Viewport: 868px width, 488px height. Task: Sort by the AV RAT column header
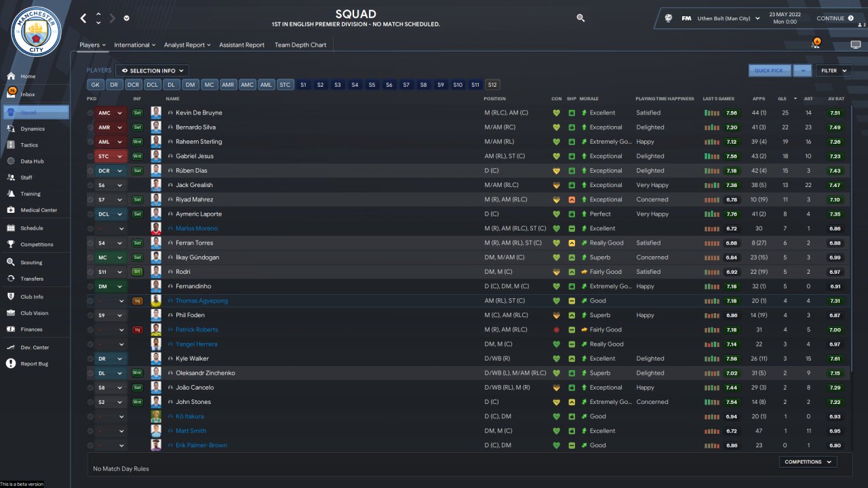click(x=835, y=99)
